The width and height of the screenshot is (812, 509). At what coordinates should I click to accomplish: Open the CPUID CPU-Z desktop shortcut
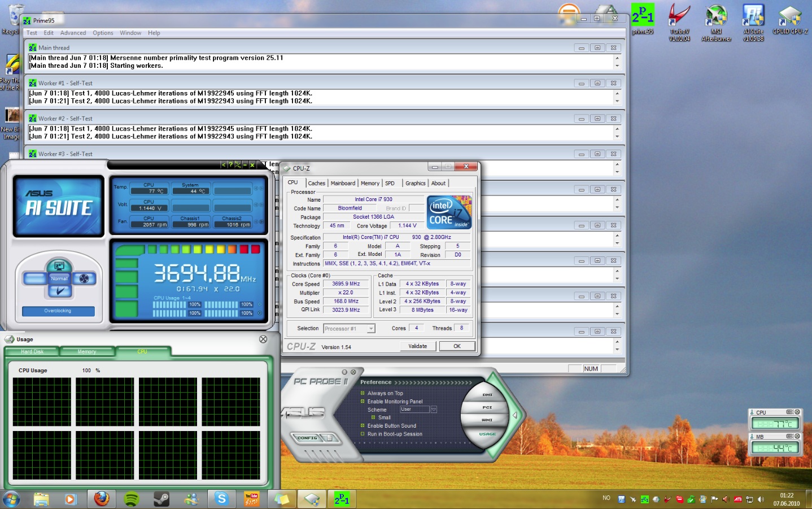point(790,20)
